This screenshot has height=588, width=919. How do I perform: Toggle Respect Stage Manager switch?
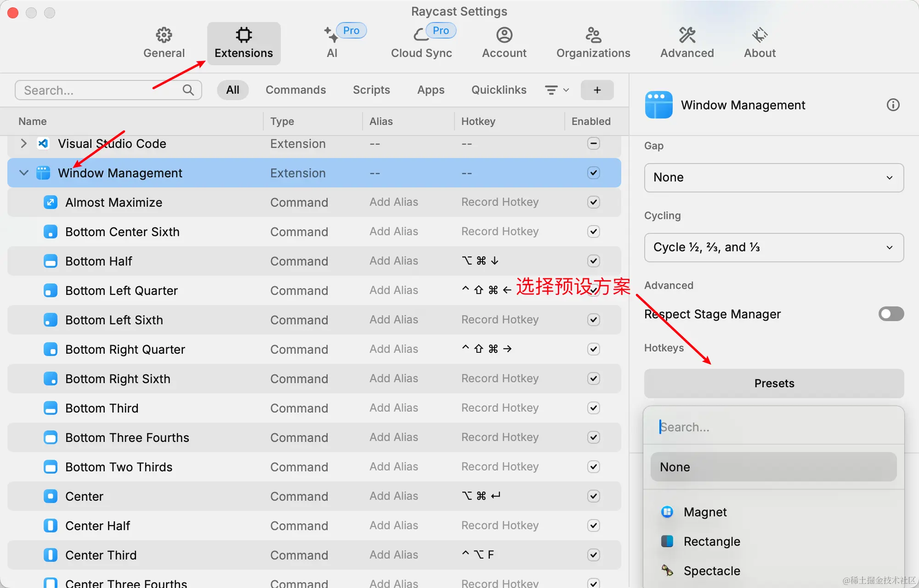tap(891, 314)
